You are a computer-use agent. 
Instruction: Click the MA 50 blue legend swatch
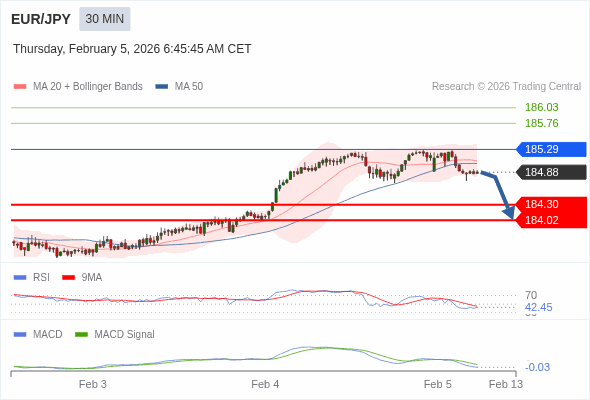point(162,87)
